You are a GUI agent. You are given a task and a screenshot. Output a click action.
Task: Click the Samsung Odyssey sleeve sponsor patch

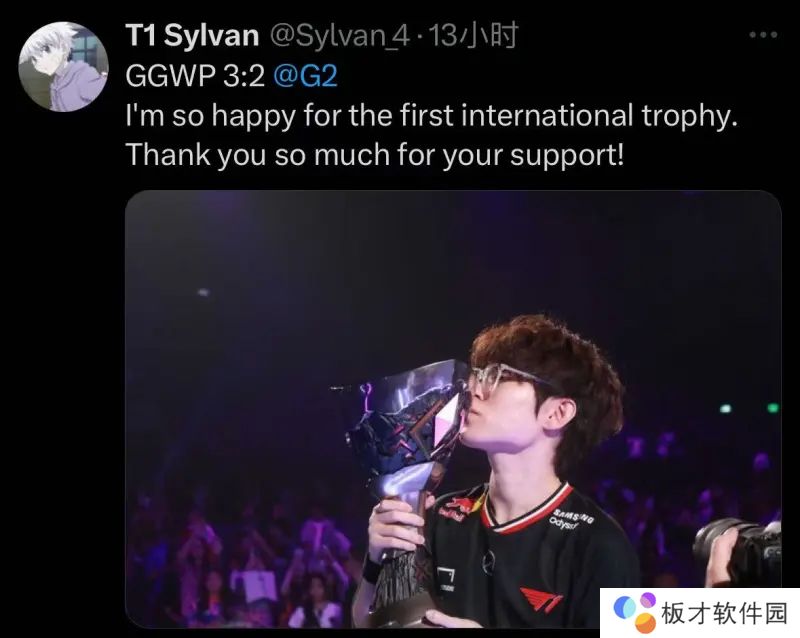(572, 520)
